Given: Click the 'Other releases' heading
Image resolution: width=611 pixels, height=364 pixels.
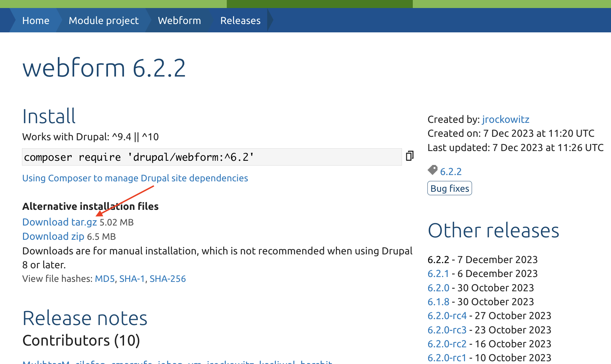Looking at the screenshot, I should (x=494, y=230).
